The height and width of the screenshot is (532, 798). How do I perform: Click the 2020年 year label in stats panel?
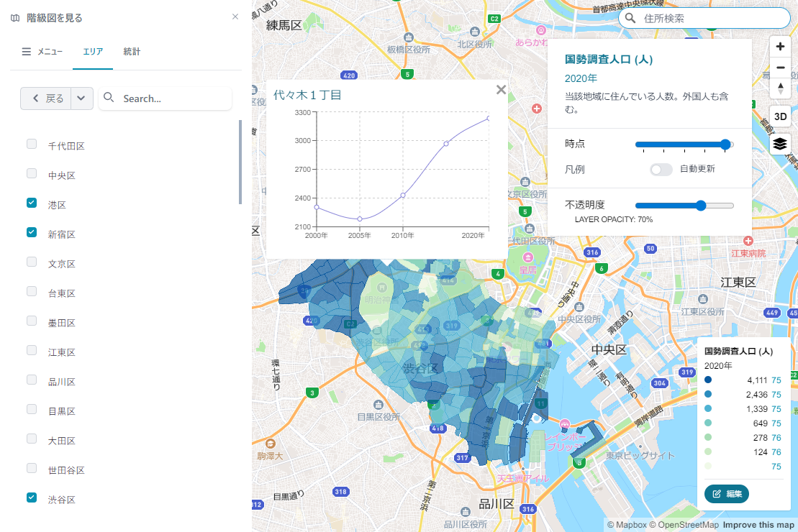581,78
